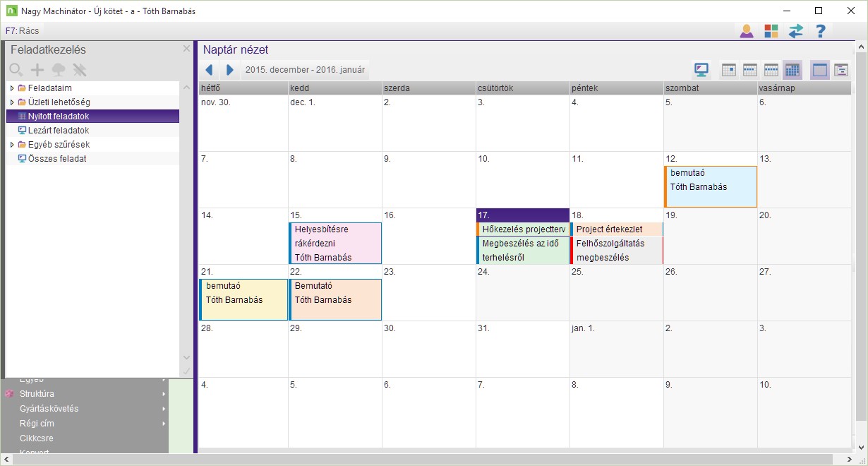
Task: Go to next month with right arrow
Action: (230, 70)
